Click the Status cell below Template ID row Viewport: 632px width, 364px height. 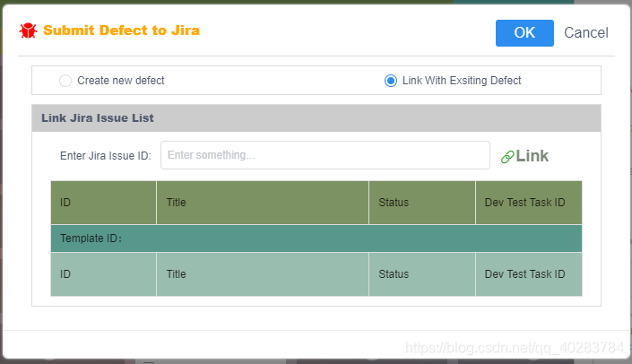[422, 274]
